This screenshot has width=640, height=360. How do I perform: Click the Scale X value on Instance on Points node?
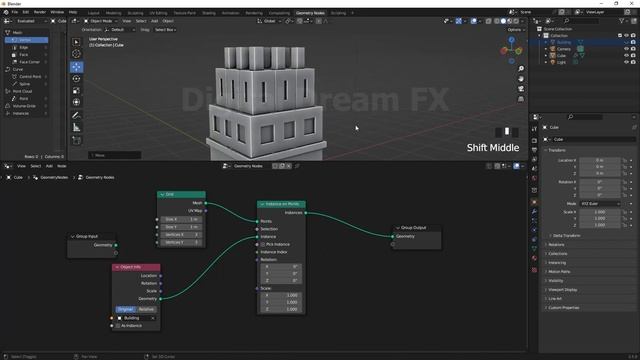pyautogui.click(x=281, y=295)
